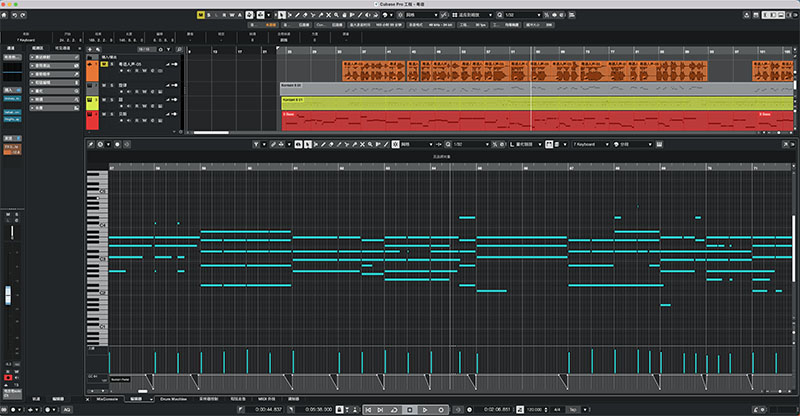Select the Scissors split tool in main toolbar
This screenshot has width=800, height=416.
[313, 15]
